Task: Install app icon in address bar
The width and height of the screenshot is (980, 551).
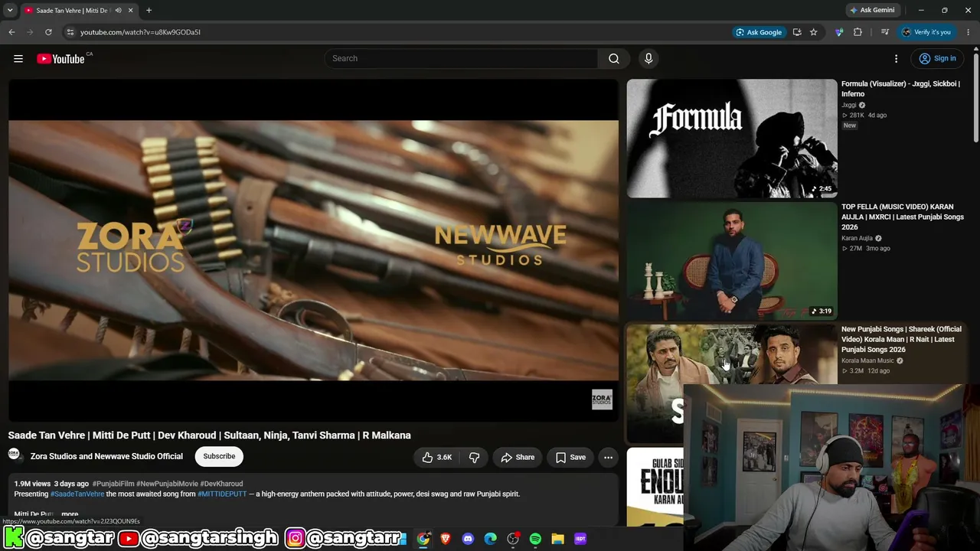Action: 797,32
